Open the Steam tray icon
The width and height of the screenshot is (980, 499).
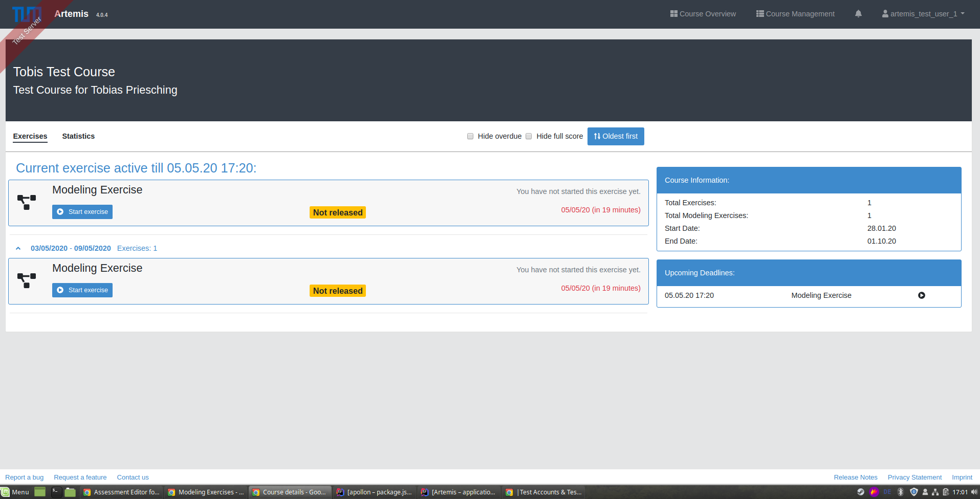coord(861,492)
